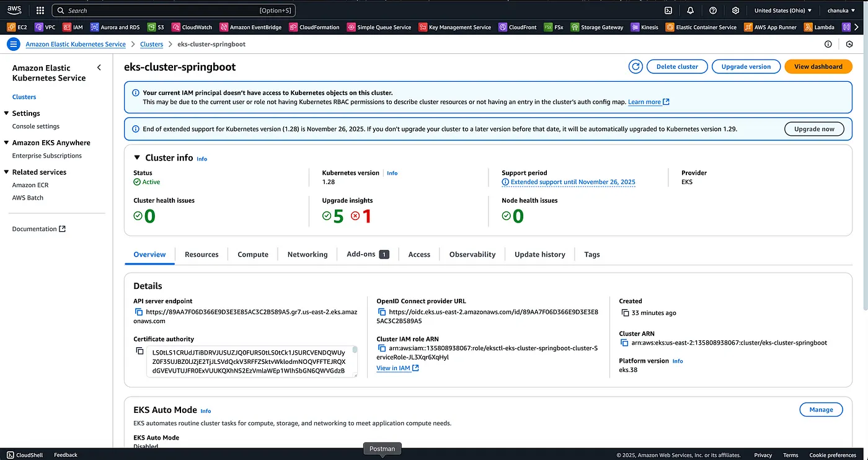The height and width of the screenshot is (460, 868).
Task: Collapse the Cluster info section
Action: click(138, 158)
